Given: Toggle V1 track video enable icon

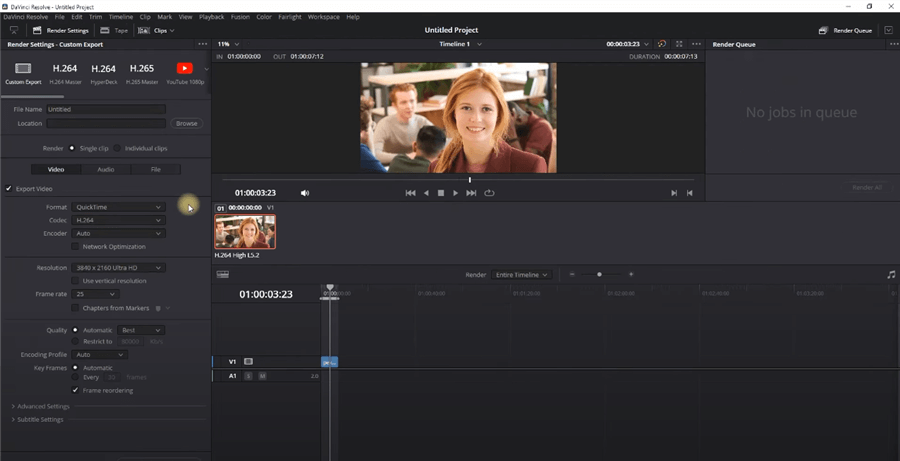Looking at the screenshot, I should coord(248,362).
